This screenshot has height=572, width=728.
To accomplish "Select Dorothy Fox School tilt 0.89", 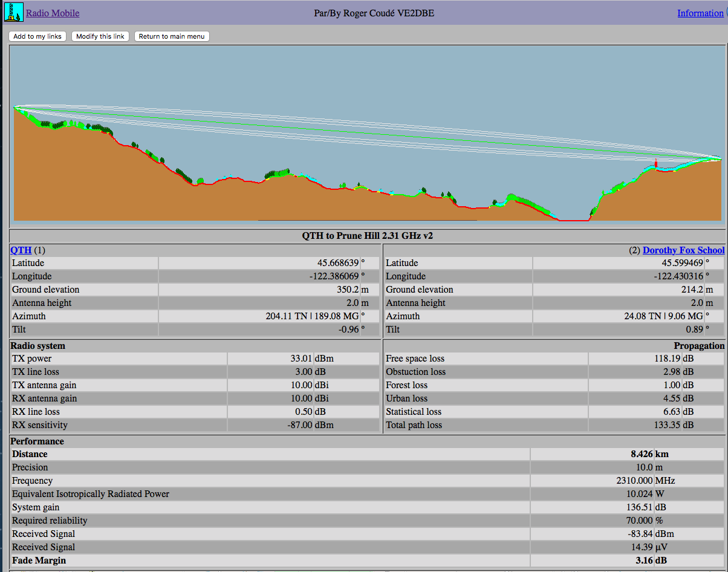I will [x=694, y=330].
